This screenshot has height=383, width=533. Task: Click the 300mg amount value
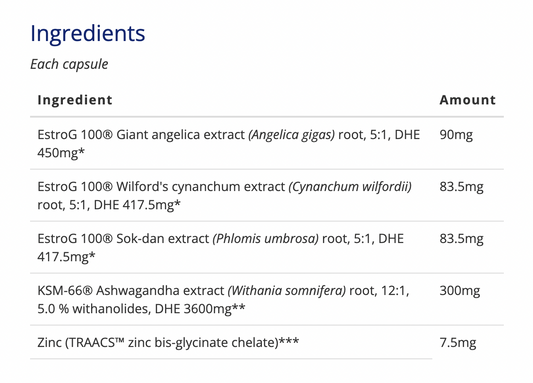(460, 291)
